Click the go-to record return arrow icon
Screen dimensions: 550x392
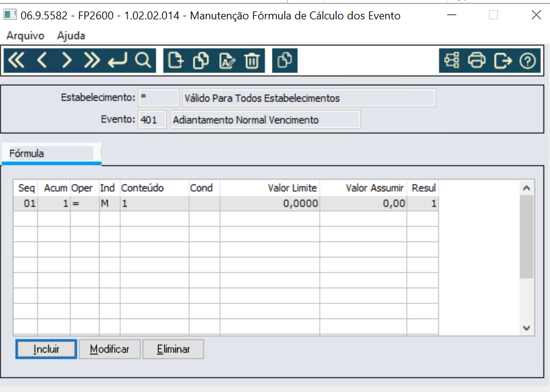click(117, 60)
